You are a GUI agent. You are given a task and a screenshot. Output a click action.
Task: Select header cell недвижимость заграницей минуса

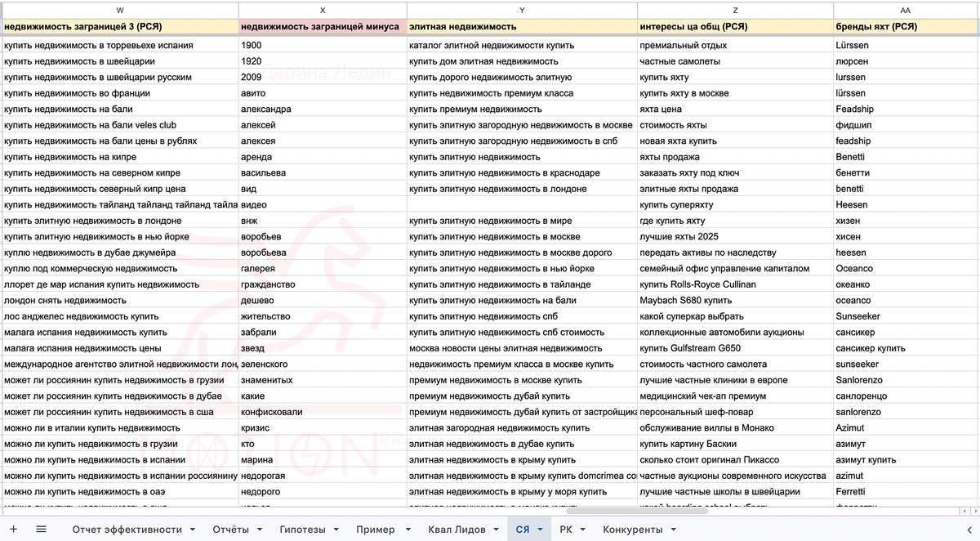[x=323, y=27]
